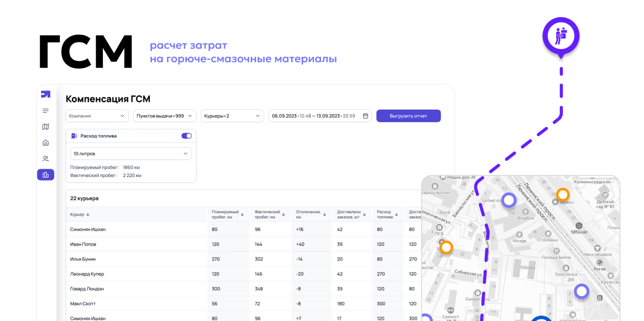644x321 pixels.
Task: Select the analytics chart icon in the sidebar
Action: pos(46,174)
